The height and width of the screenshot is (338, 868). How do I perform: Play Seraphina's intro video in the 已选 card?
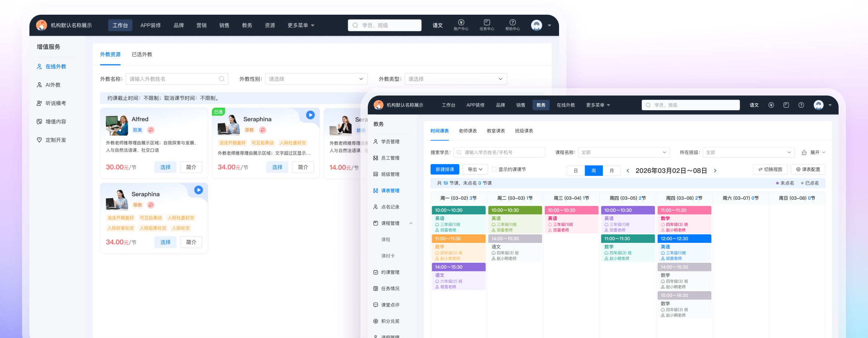click(x=310, y=115)
